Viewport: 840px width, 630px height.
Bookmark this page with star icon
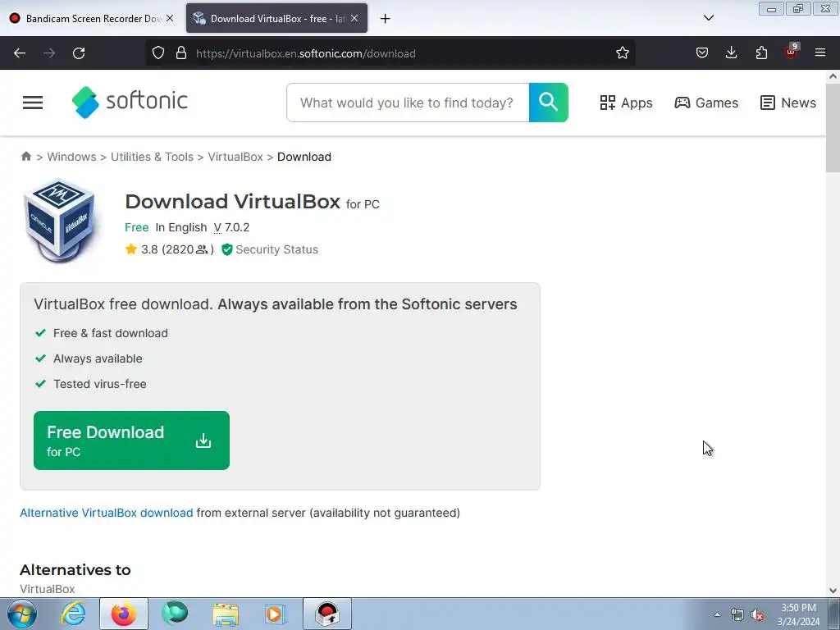pos(622,53)
